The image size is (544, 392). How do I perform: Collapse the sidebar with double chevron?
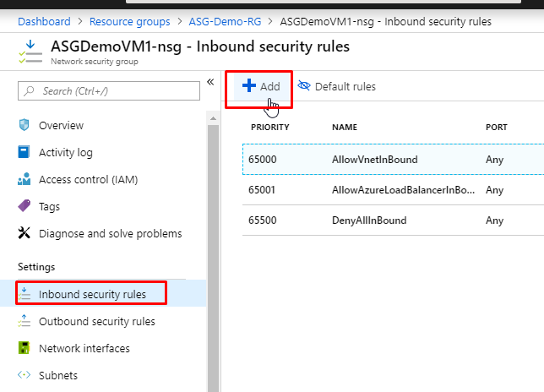210,81
